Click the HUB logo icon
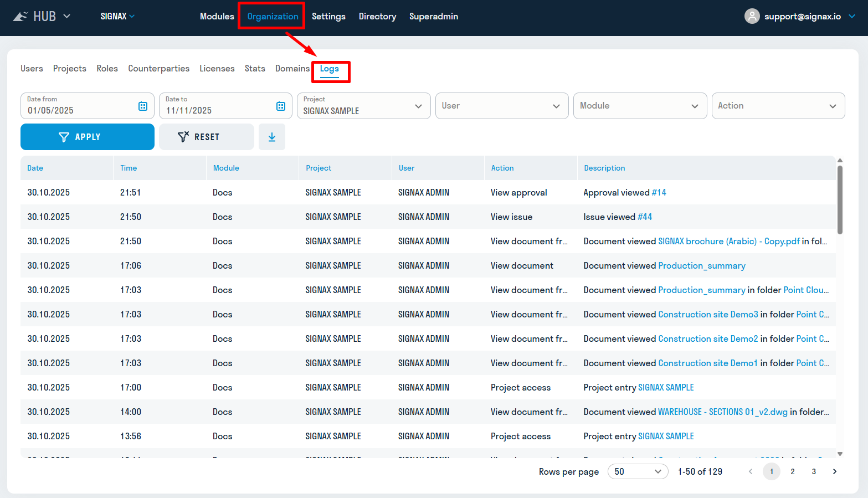Image resolution: width=868 pixels, height=498 pixels. tap(20, 17)
